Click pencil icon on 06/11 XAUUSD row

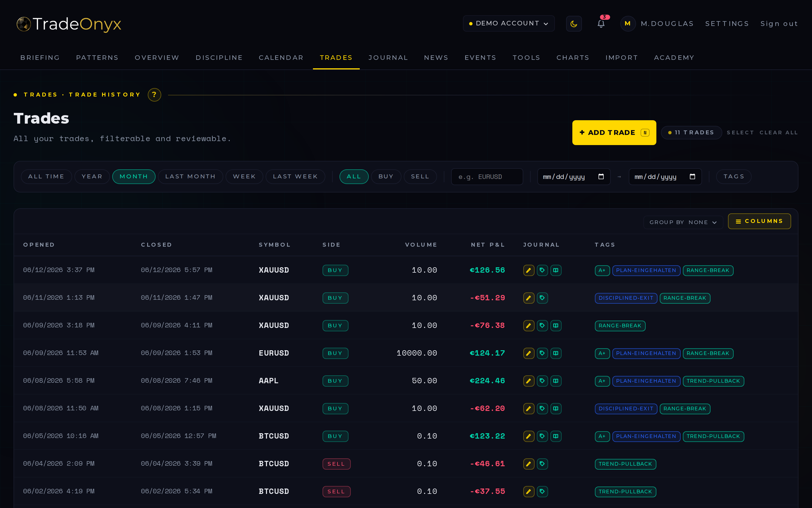coord(528,298)
